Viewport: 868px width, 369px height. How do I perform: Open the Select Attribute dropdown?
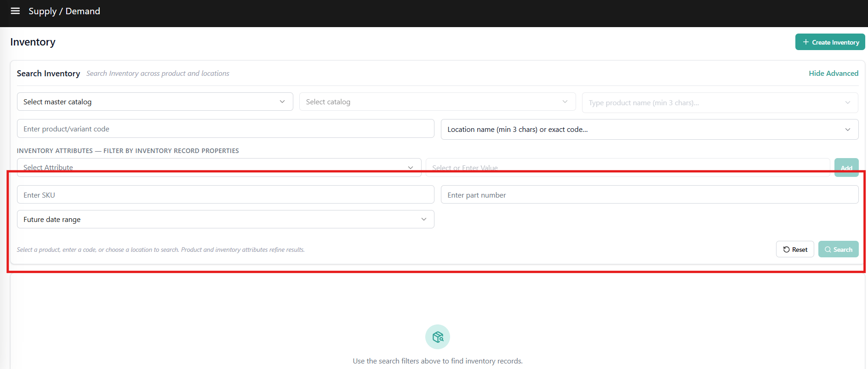pos(219,167)
